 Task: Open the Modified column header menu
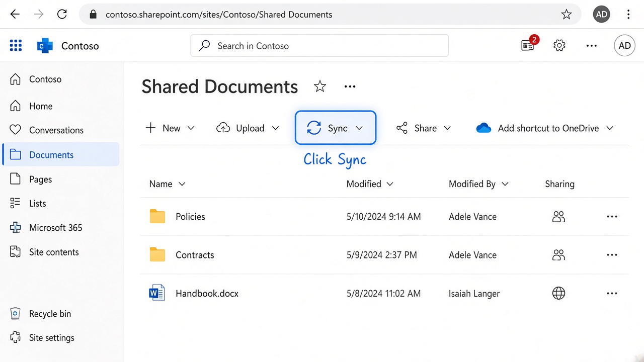[x=370, y=184]
